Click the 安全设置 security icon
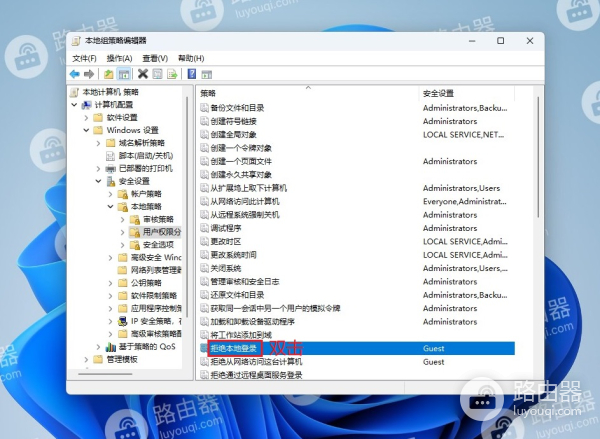Screen dimensions: 600x439 click(x=111, y=181)
